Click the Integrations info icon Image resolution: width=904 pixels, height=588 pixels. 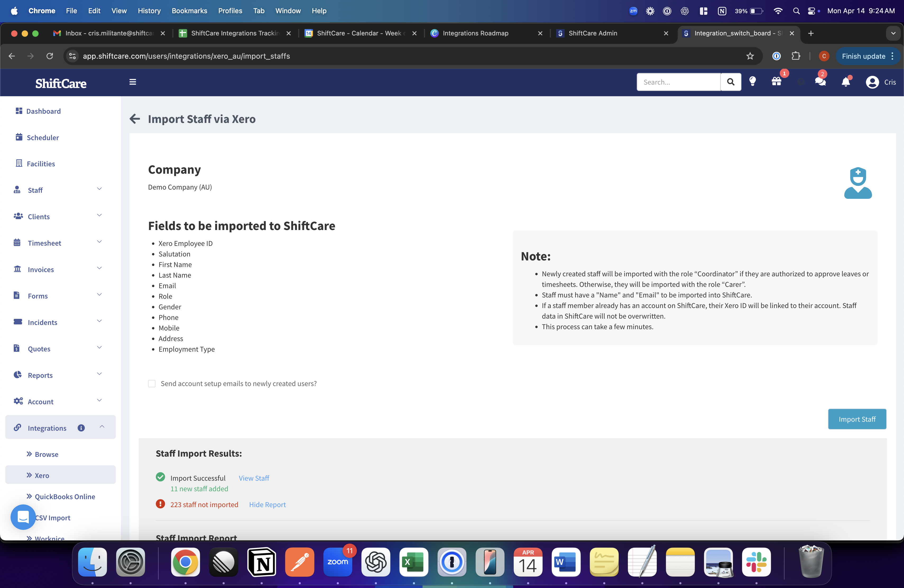click(81, 428)
